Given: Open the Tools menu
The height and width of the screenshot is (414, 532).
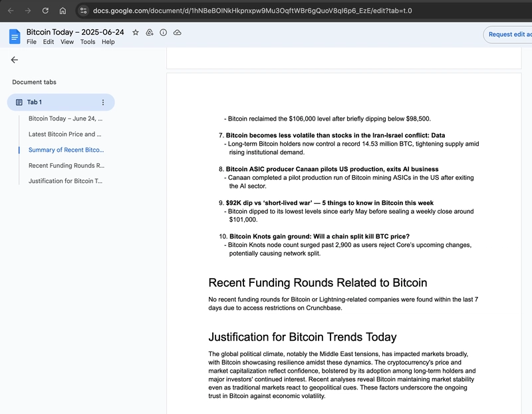Looking at the screenshot, I should [88, 42].
